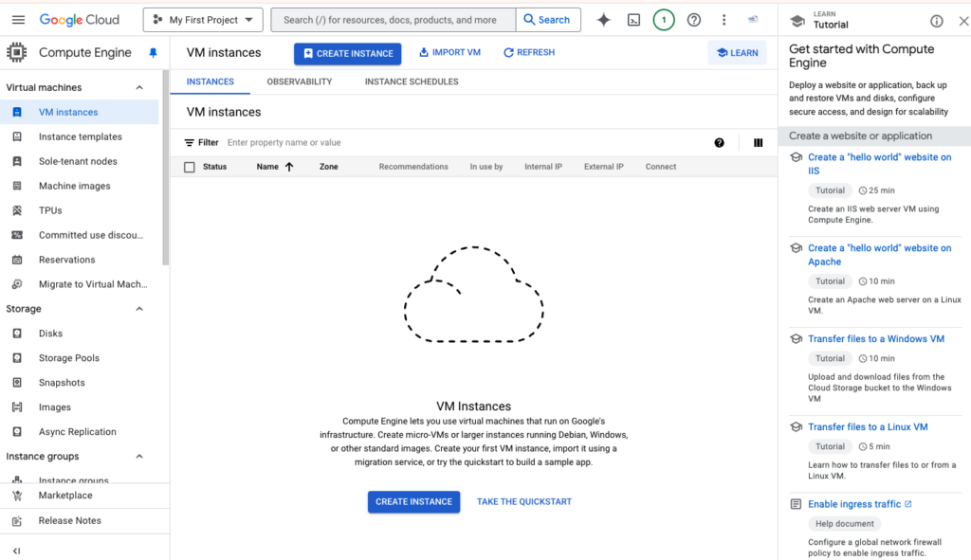Switch to the Observability tab
The height and width of the screenshot is (560, 971).
[299, 81]
